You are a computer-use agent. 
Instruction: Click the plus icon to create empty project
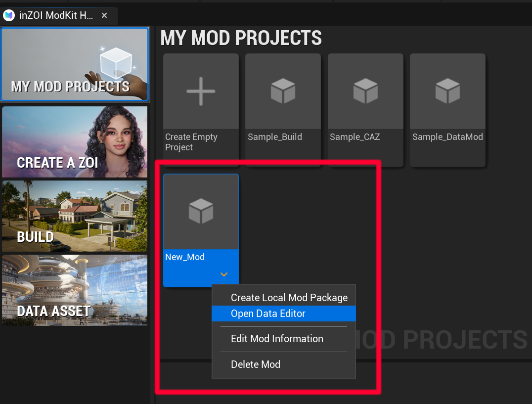201,91
